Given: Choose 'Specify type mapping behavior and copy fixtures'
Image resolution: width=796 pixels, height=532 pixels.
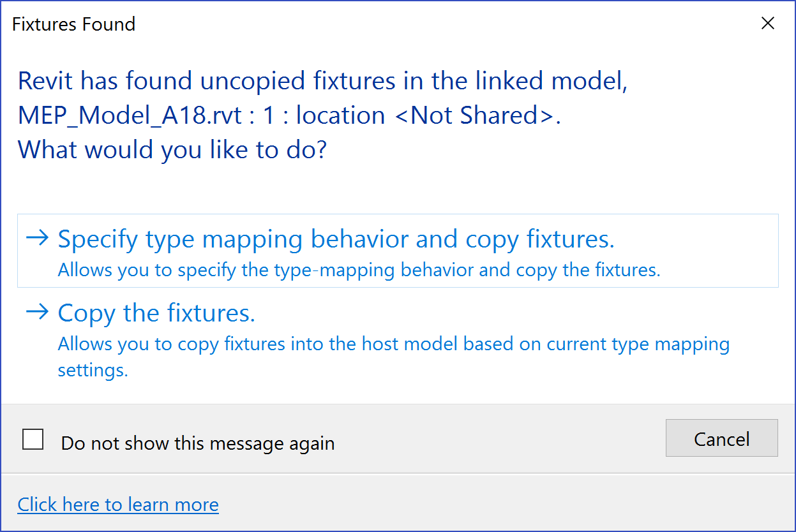Looking at the screenshot, I should click(336, 239).
